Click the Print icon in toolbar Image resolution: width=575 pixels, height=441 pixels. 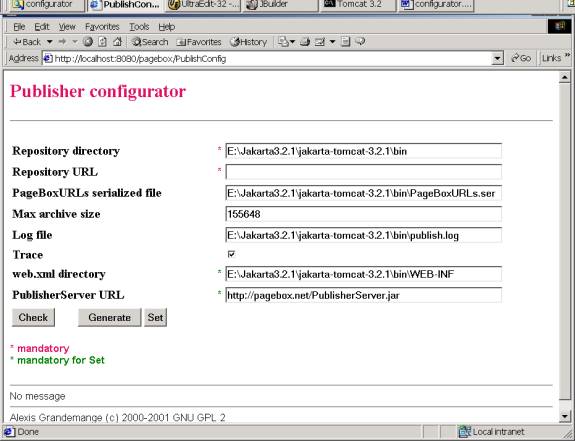point(305,42)
